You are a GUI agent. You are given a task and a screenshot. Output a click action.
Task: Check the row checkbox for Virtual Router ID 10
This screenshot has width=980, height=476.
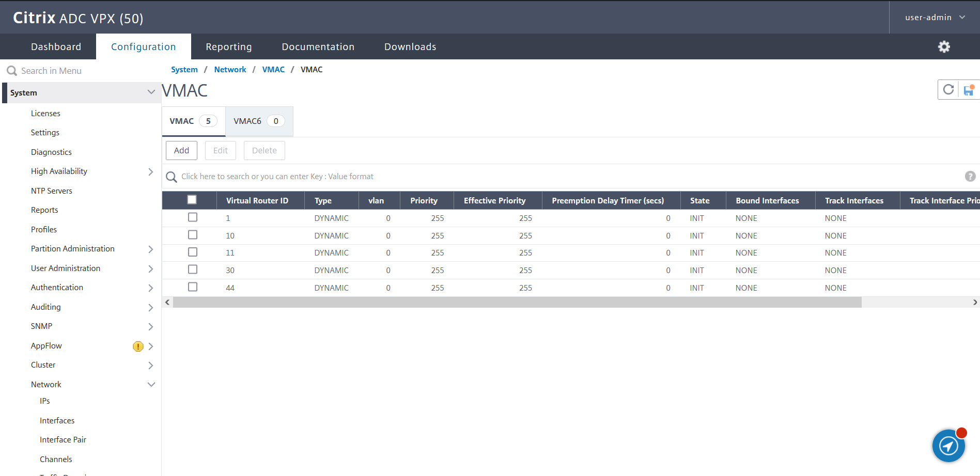click(x=193, y=234)
